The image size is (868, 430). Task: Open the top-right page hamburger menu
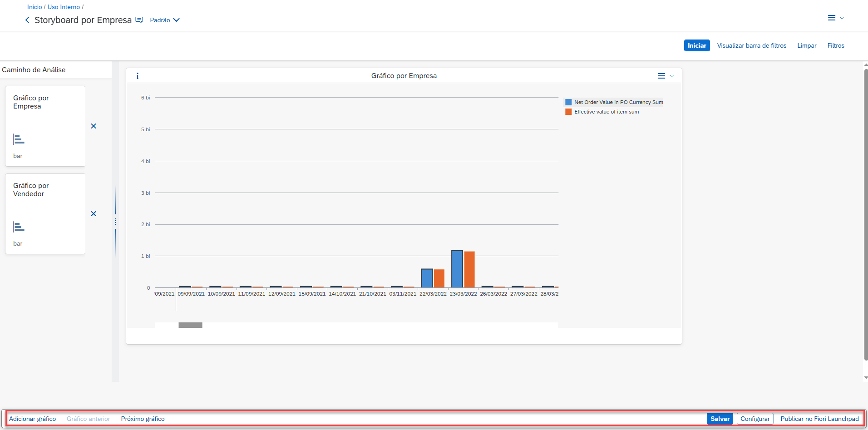[832, 18]
